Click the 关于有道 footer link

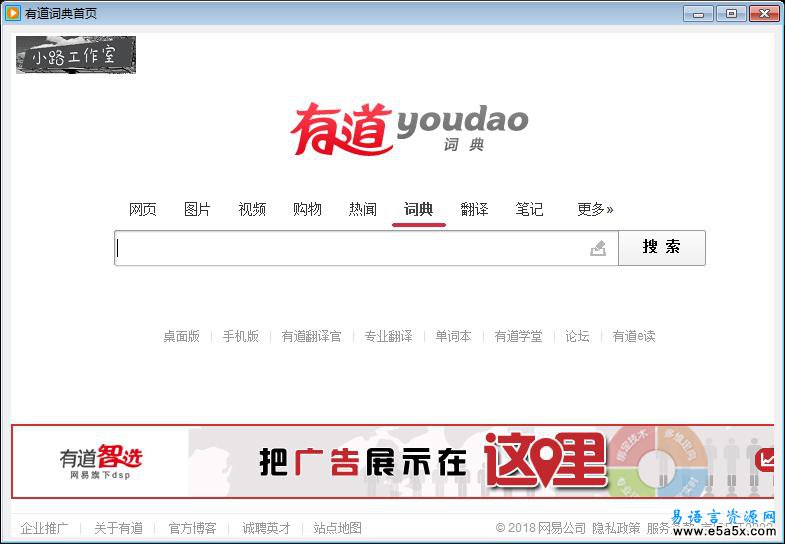(119, 528)
